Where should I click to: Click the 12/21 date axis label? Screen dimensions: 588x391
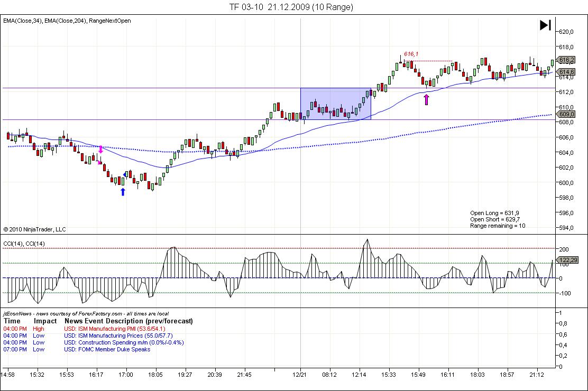pyautogui.click(x=299, y=375)
